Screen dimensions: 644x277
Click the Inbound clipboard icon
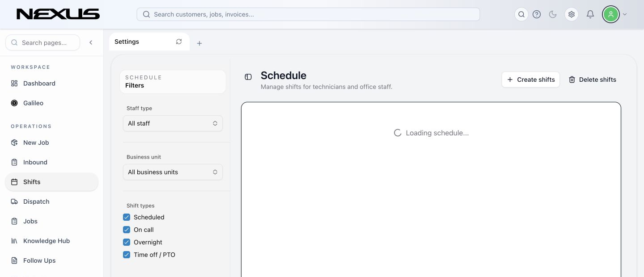(14, 162)
